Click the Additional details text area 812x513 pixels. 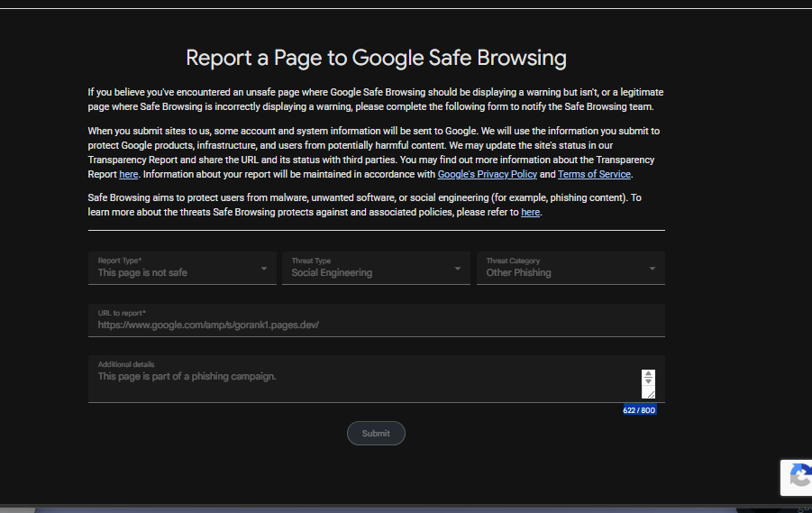[x=377, y=379]
